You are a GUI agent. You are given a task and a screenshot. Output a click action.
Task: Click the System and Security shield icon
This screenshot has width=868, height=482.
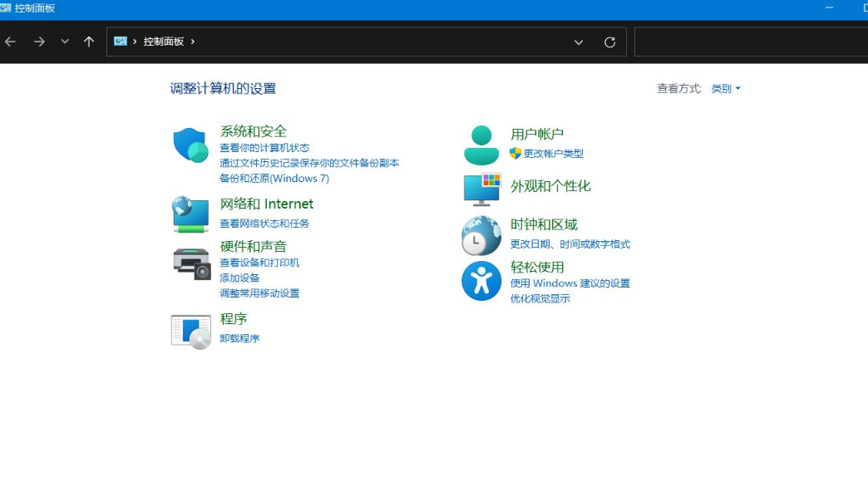pos(190,145)
